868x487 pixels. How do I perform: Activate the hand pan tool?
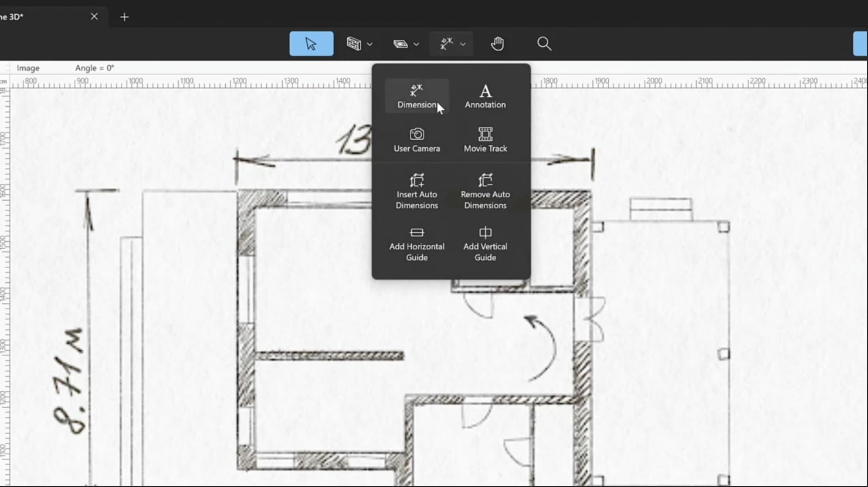(x=497, y=44)
